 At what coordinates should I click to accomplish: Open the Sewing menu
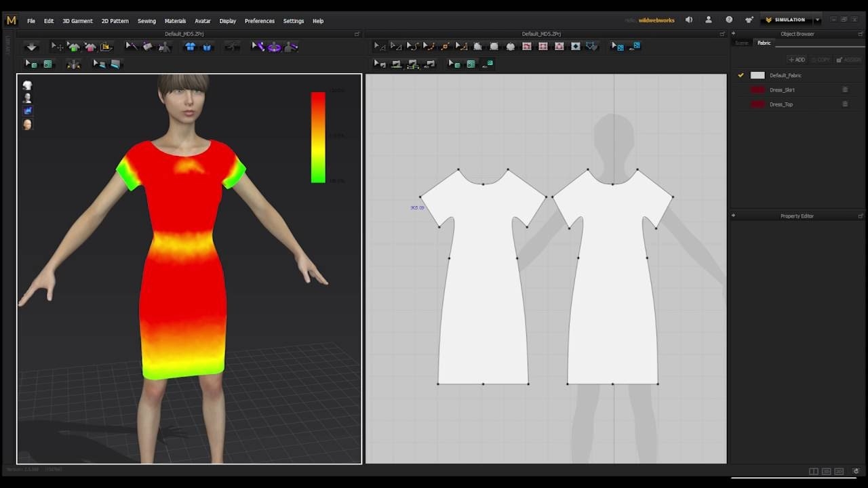(146, 21)
